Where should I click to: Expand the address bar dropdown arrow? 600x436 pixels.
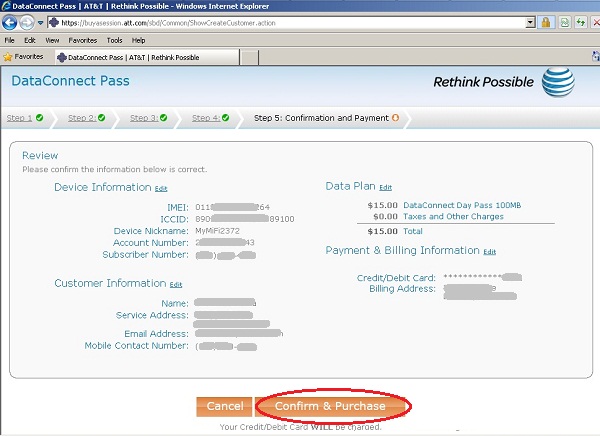[x=530, y=23]
